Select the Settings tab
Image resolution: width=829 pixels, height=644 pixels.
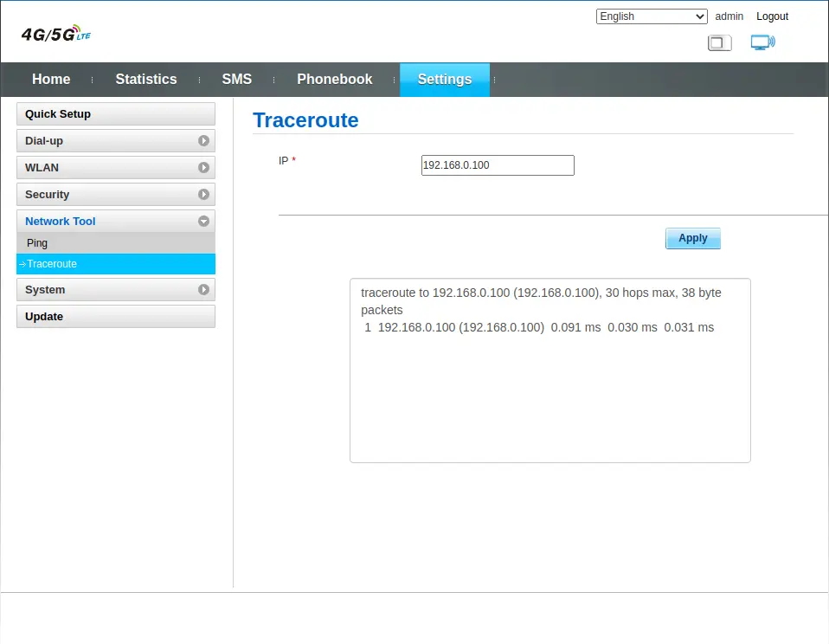pyautogui.click(x=444, y=80)
